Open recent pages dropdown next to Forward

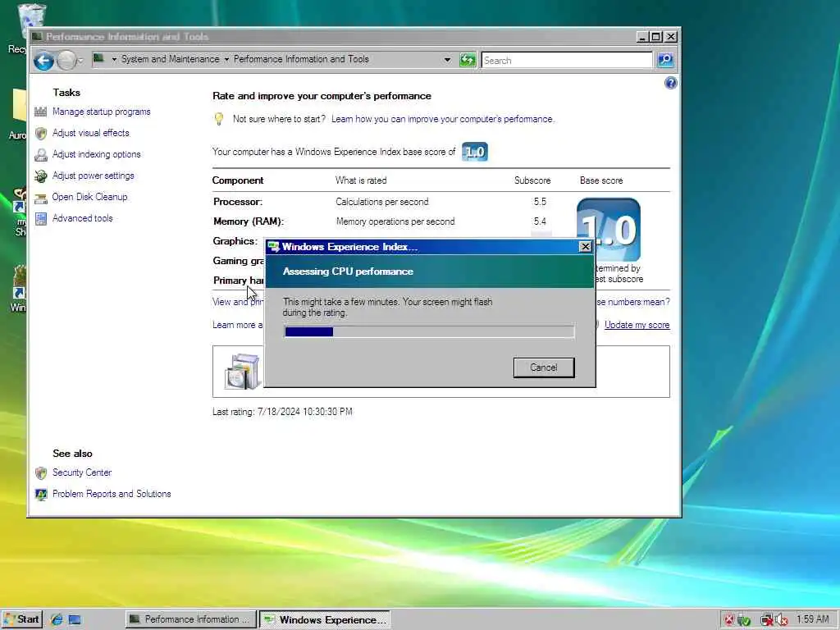click(80, 61)
